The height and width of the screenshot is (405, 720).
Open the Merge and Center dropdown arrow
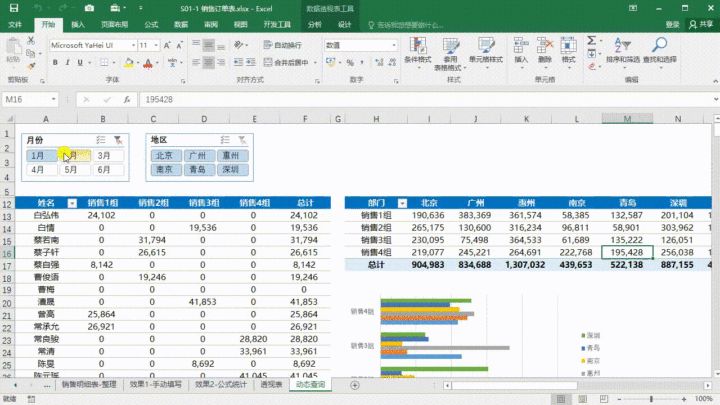pyautogui.click(x=315, y=62)
